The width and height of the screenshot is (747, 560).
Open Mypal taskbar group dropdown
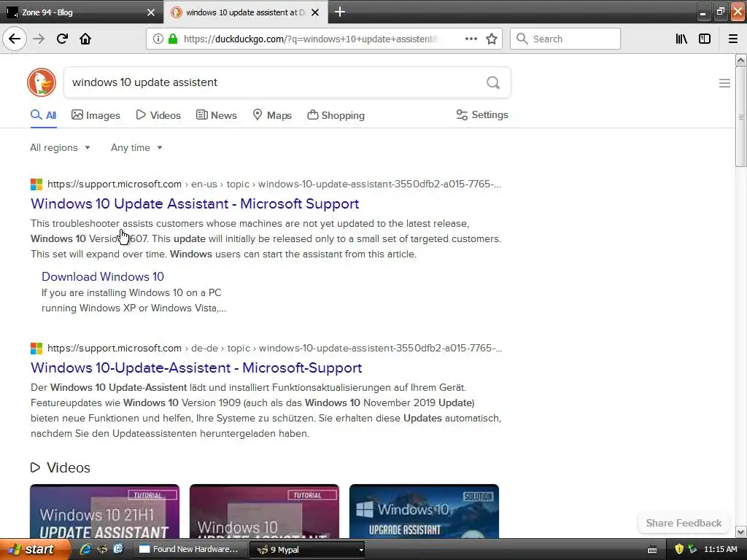click(361, 550)
